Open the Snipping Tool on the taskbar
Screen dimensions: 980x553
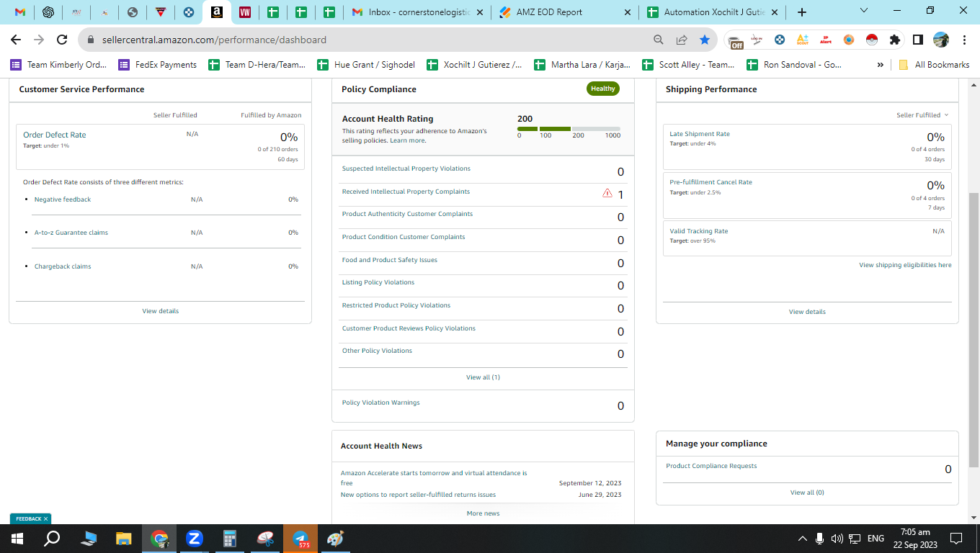coord(265,539)
